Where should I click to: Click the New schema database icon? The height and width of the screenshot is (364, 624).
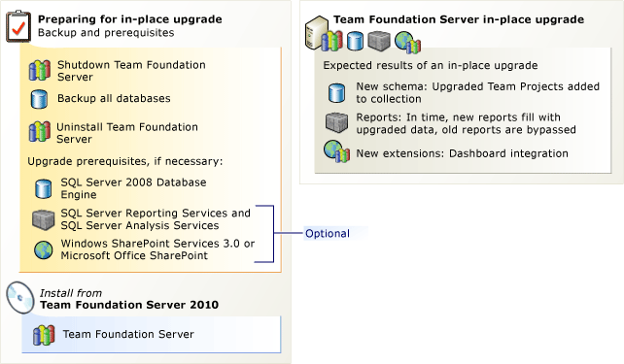336,93
